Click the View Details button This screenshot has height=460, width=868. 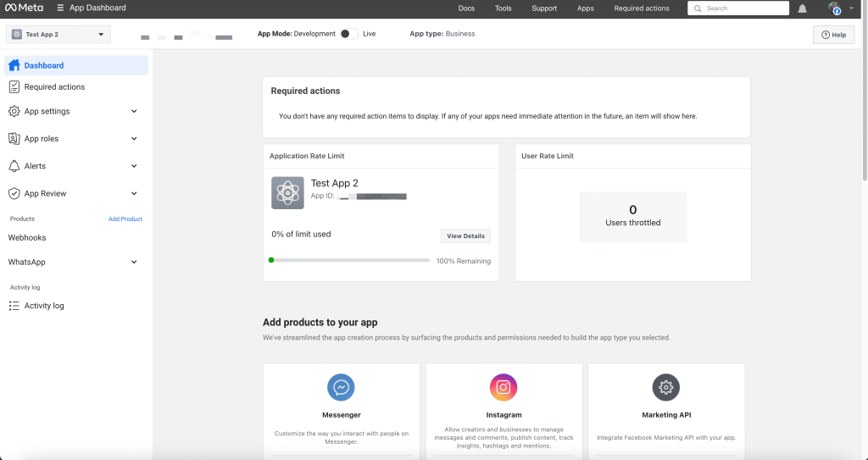[x=465, y=236]
